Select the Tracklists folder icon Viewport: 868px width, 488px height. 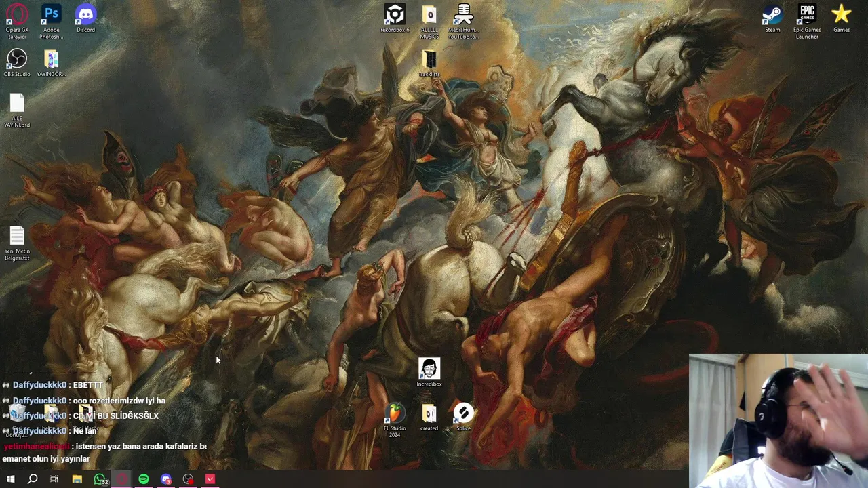pos(429,63)
